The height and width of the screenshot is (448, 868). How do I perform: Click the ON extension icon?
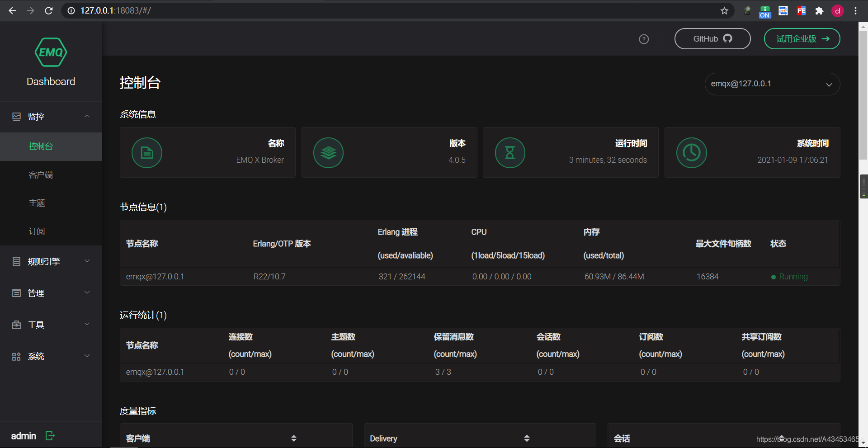coord(765,12)
